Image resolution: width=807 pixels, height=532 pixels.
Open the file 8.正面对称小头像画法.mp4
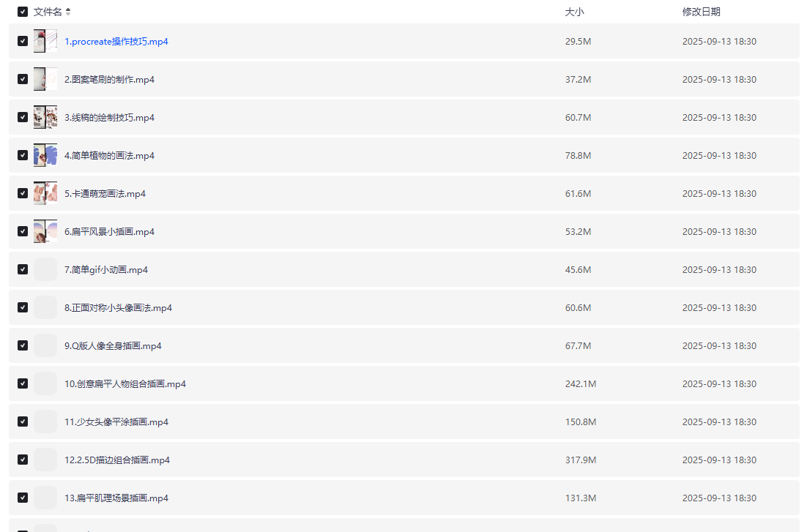(118, 308)
